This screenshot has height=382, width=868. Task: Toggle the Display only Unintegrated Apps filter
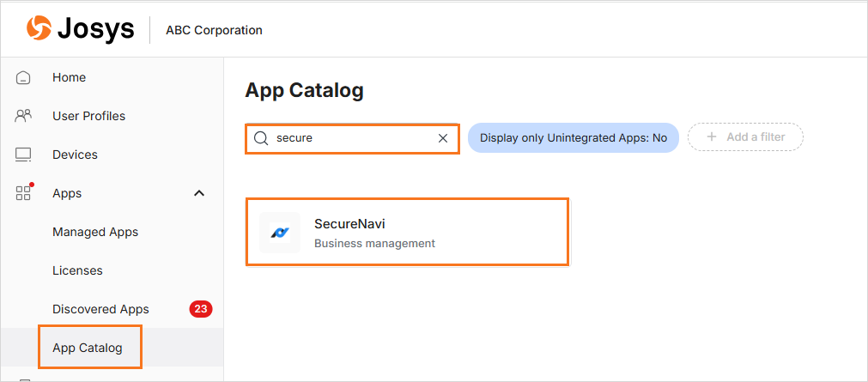pos(573,137)
